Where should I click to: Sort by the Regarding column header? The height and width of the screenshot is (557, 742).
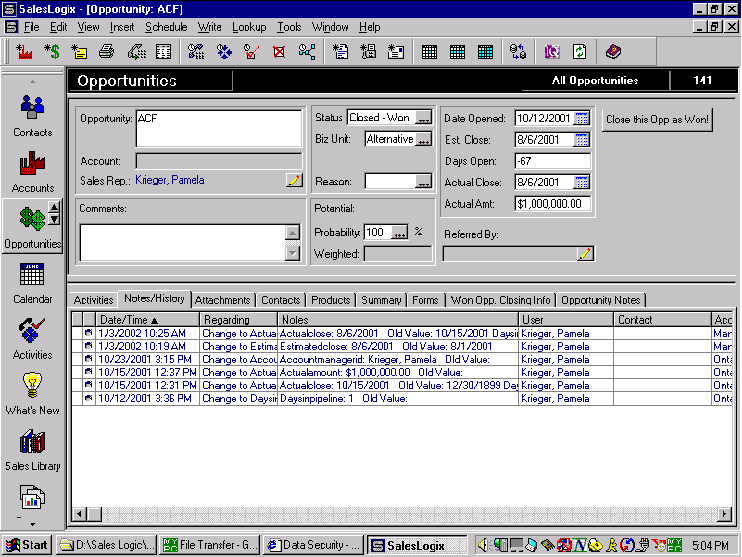pos(238,320)
